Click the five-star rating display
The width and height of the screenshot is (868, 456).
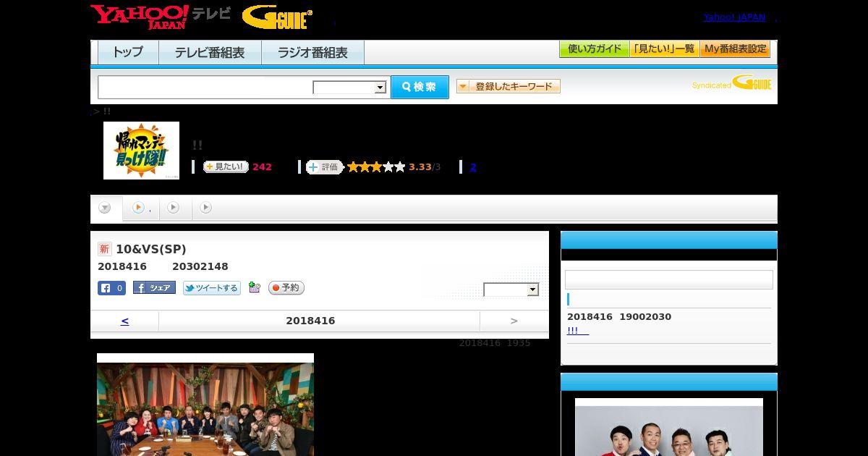pyautogui.click(x=376, y=167)
